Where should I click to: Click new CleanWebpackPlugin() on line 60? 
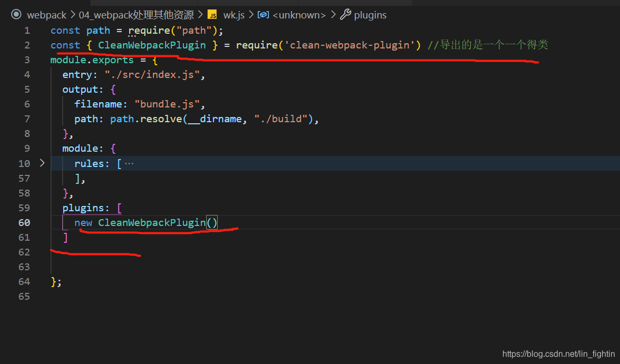146,223
